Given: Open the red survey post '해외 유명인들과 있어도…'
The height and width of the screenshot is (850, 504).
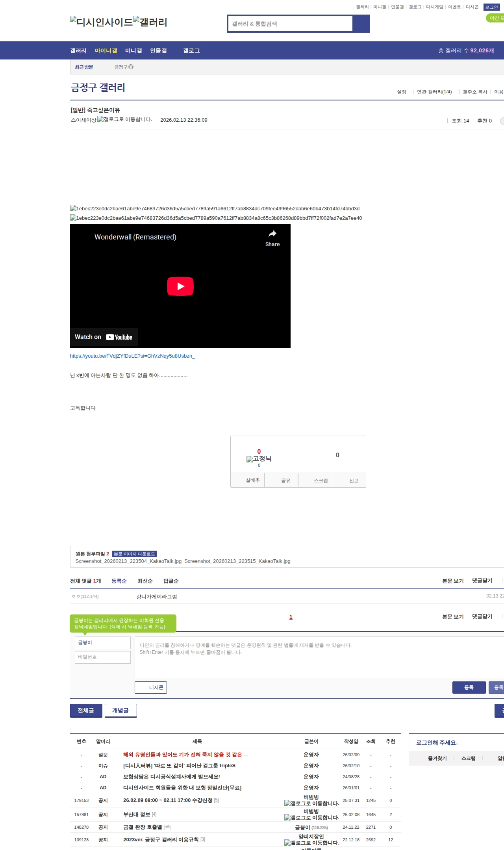Looking at the screenshot, I should 186,755.
